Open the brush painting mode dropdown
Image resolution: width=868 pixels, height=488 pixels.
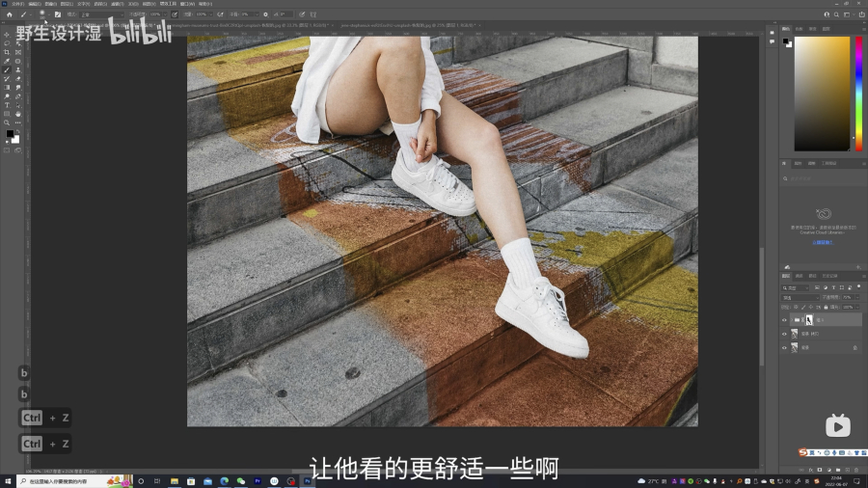click(x=102, y=14)
